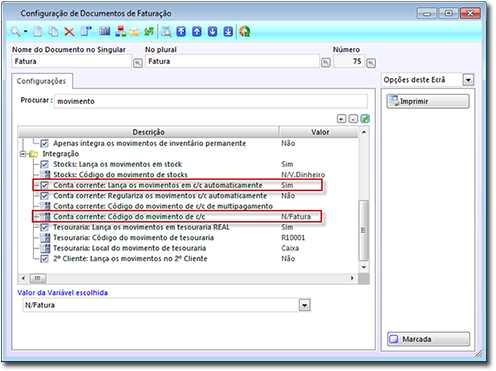This screenshot has width=496, height=371.
Task: Click the scroll down arrow of the list
Action: coord(364,267)
